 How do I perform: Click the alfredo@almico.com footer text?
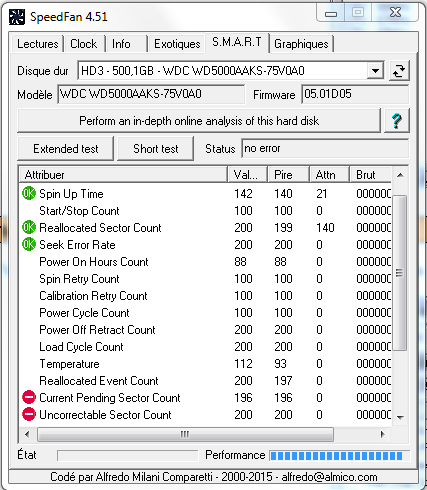pos(329,477)
